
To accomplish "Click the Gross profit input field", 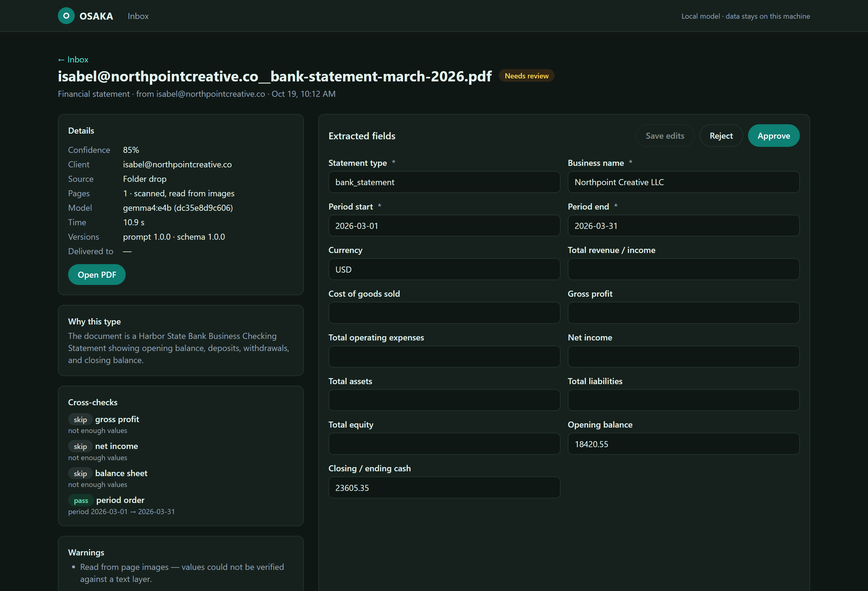I will [683, 313].
